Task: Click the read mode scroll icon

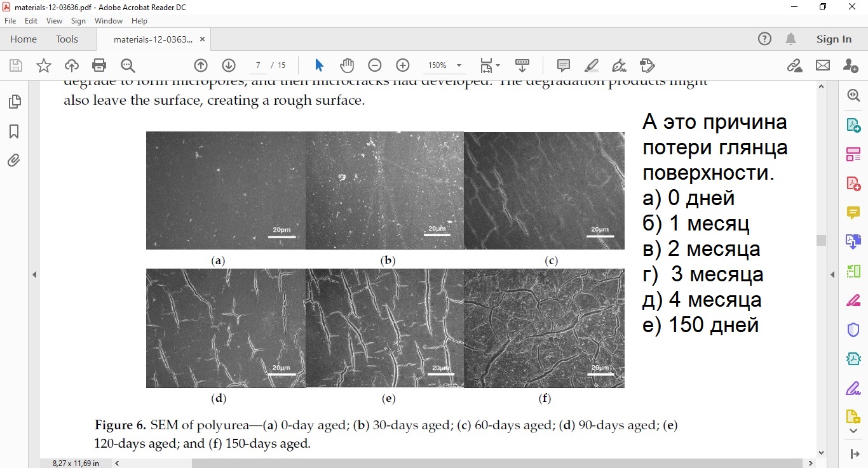Action: point(522,65)
